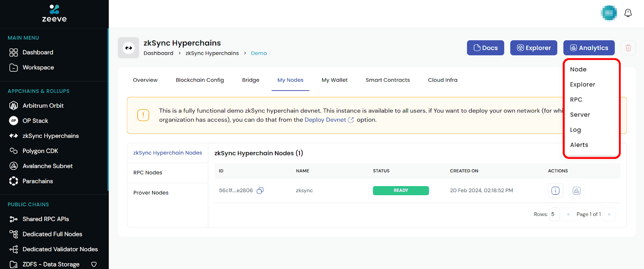Click the Avalanche Subnet icon
Image resolution: width=644 pixels, height=269 pixels.
[14, 166]
